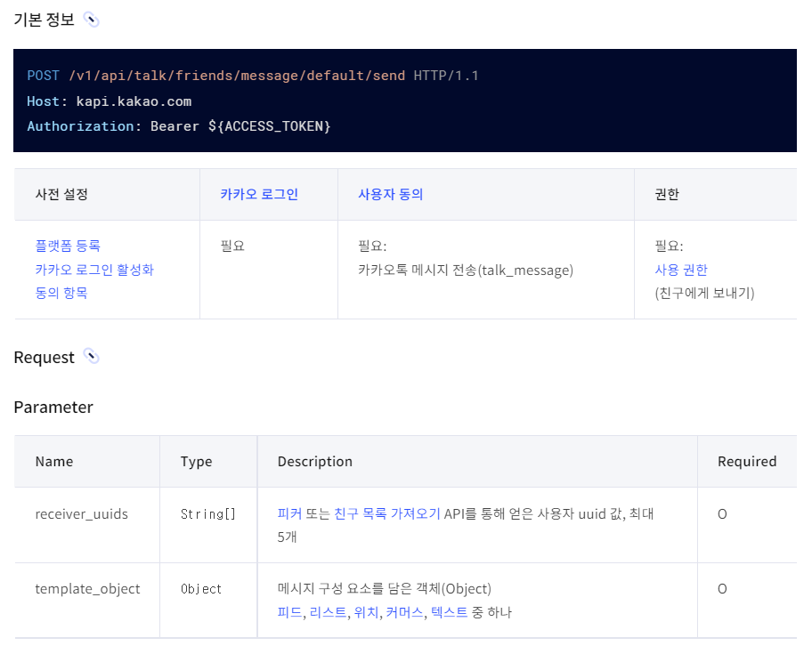812x654 pixels.
Task: Click the Authorization Bearer line in code block
Action: point(179,126)
